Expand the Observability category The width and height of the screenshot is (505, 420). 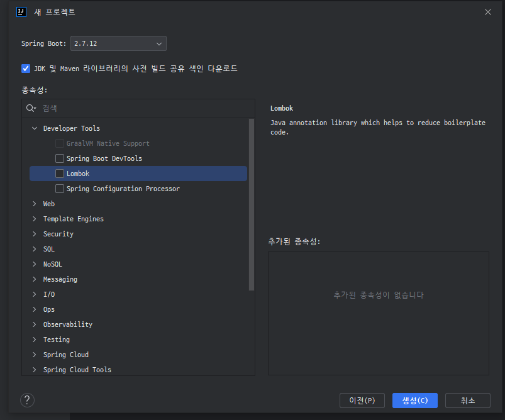click(35, 324)
